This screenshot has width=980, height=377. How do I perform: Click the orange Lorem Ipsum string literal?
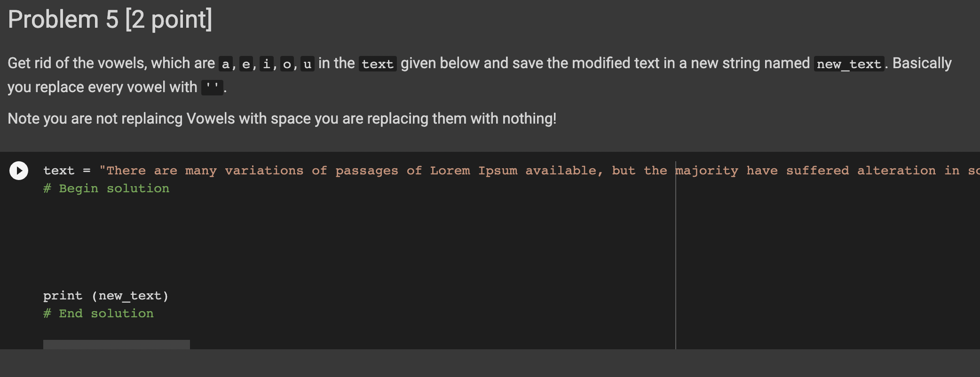[475, 170]
